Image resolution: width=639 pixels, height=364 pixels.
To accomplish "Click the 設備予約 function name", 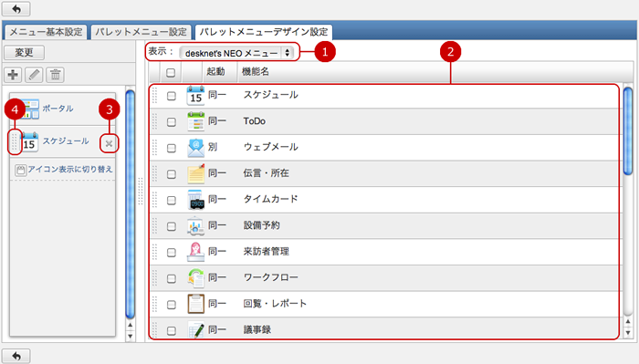I will pyautogui.click(x=262, y=225).
